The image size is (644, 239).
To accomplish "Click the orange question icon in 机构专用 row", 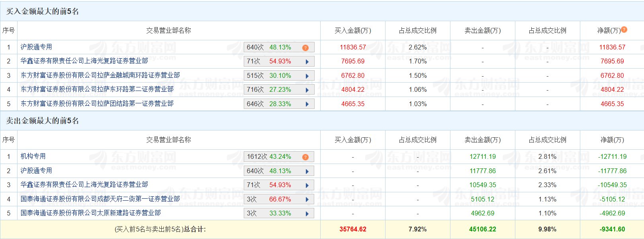I will pos(305,157).
